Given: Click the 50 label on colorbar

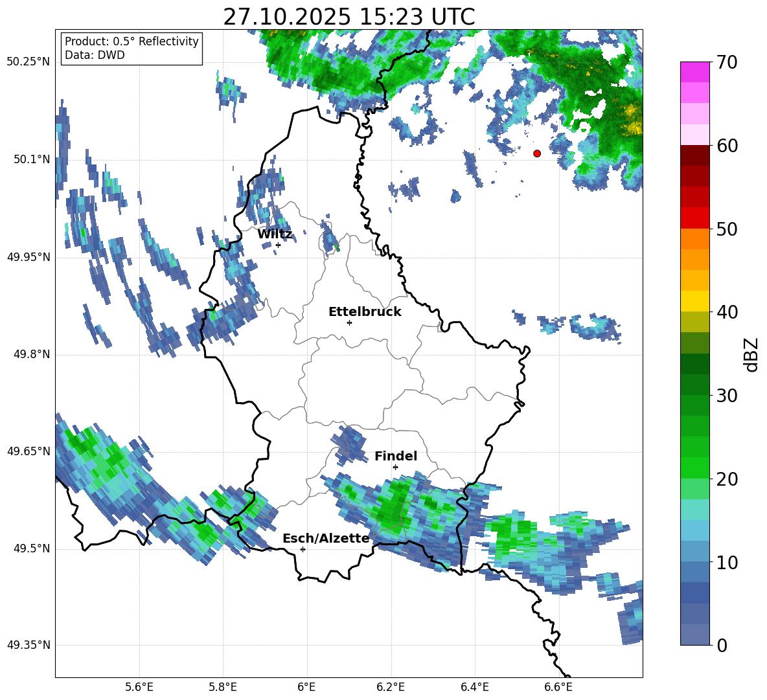Looking at the screenshot, I should coord(727,229).
